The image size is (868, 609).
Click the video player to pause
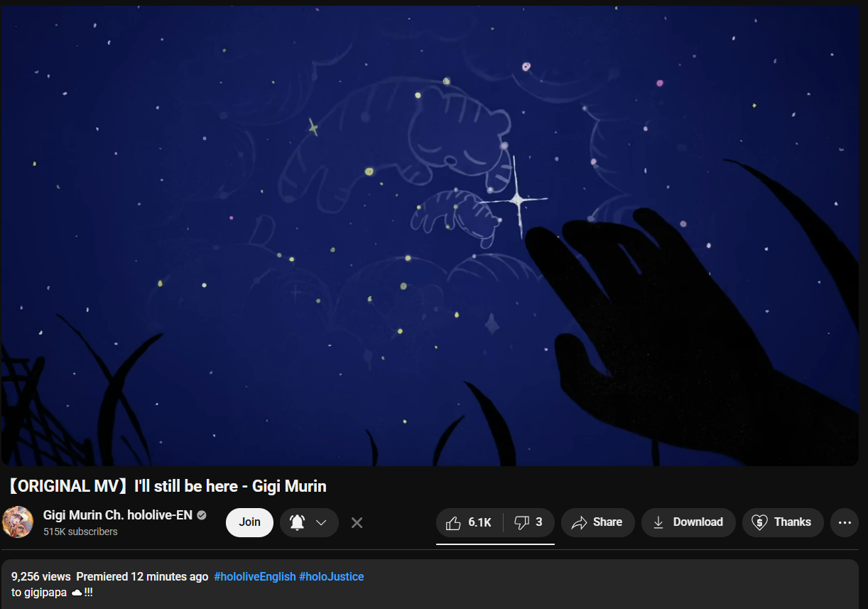430,236
